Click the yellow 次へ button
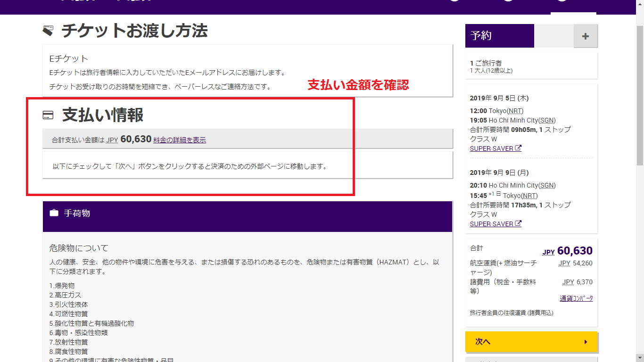This screenshot has width=644, height=362. 531,342
